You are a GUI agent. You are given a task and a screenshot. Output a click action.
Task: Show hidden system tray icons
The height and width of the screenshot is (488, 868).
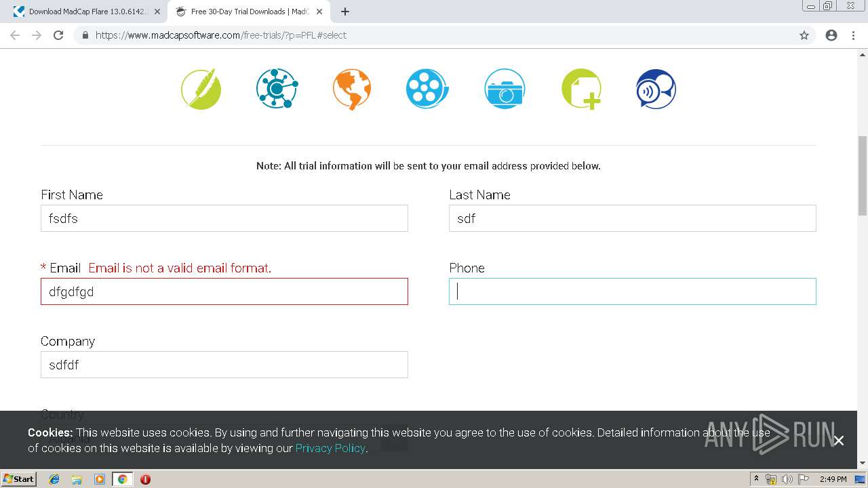click(757, 479)
